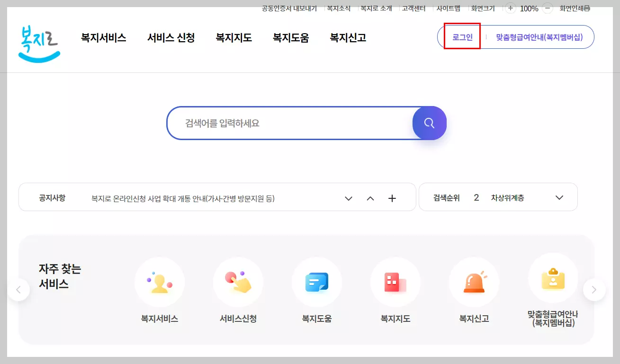Open 복지도움 via its document icon
The image size is (620, 364).
[x=317, y=282]
